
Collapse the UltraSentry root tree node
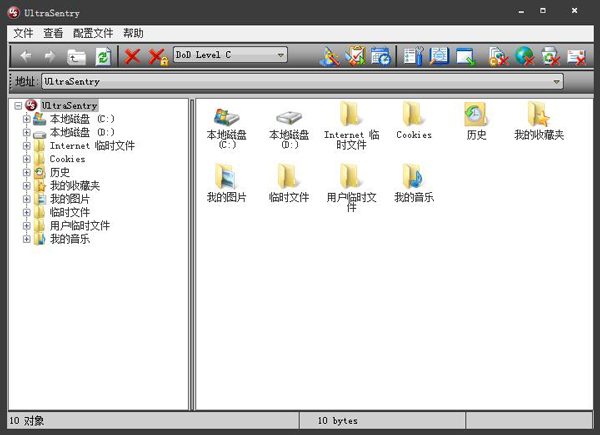(x=18, y=106)
